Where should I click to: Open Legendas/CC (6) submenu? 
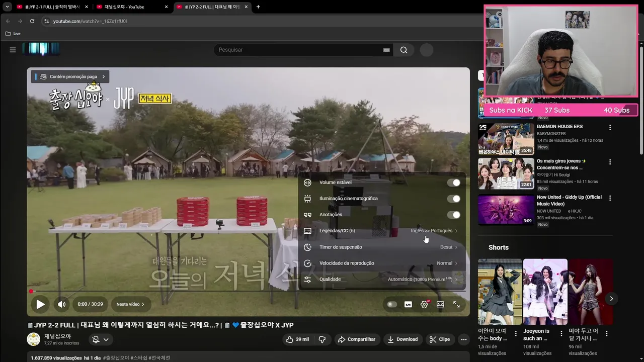[x=381, y=231]
